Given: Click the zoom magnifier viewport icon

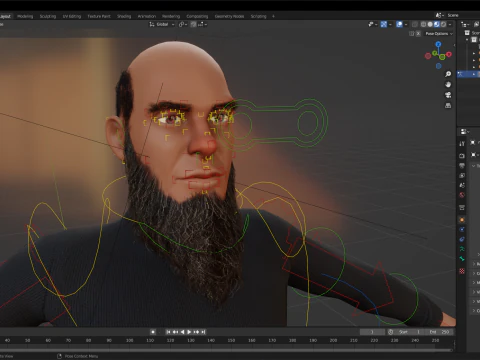Looking at the screenshot, I should tap(448, 74).
